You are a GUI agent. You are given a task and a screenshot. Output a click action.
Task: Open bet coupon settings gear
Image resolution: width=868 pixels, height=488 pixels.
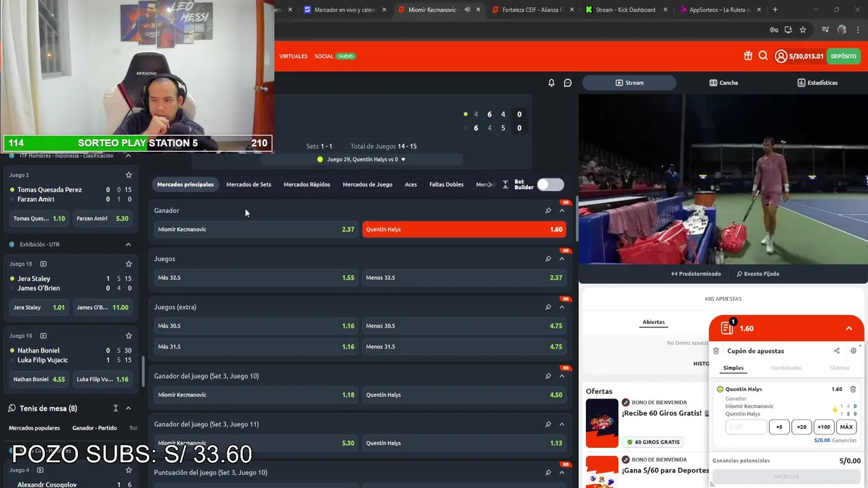tap(853, 351)
